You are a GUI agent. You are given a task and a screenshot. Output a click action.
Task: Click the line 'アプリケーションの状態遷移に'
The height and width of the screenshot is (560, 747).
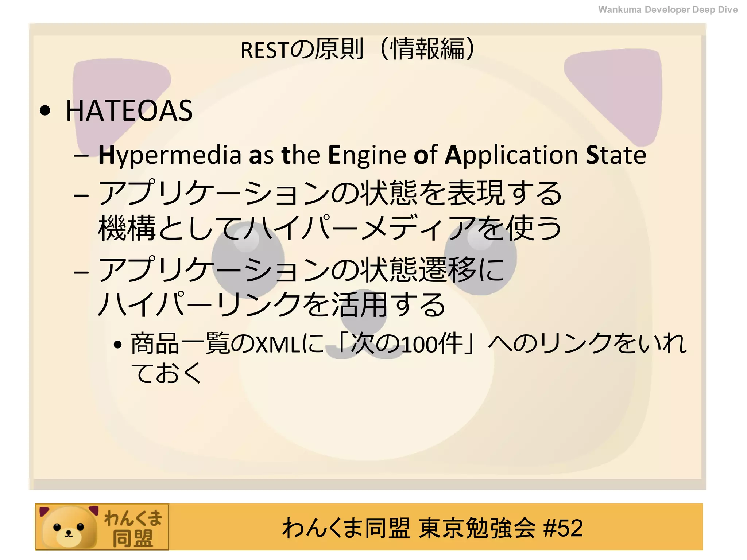[x=301, y=269]
